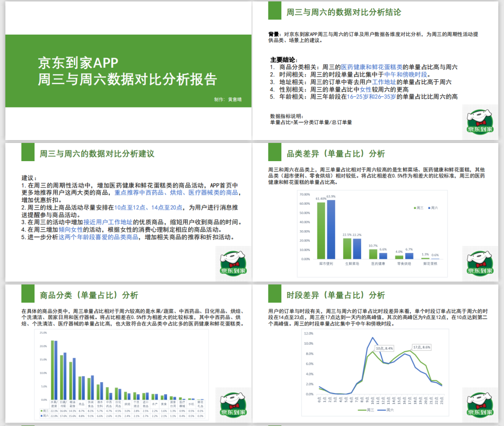Click the bold label "主要结论："
The image size is (504, 426).
click(284, 60)
